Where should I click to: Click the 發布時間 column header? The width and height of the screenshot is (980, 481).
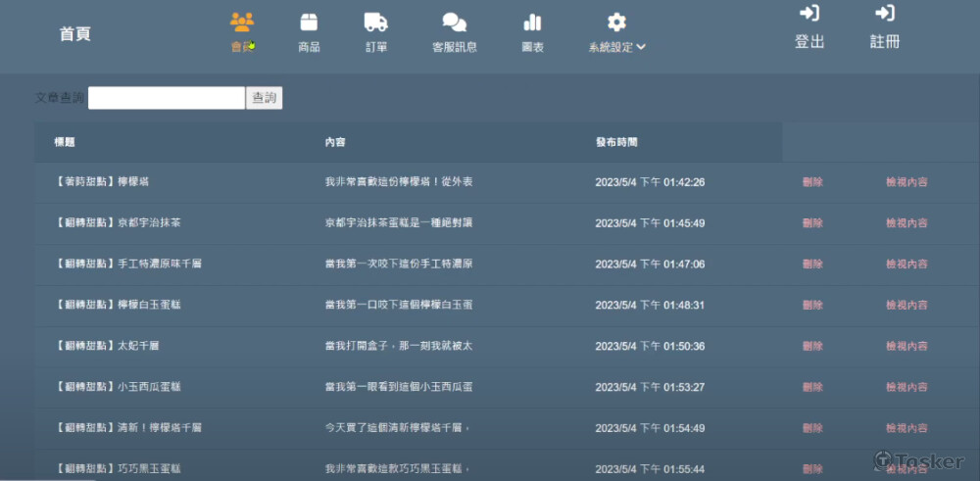coord(616,142)
